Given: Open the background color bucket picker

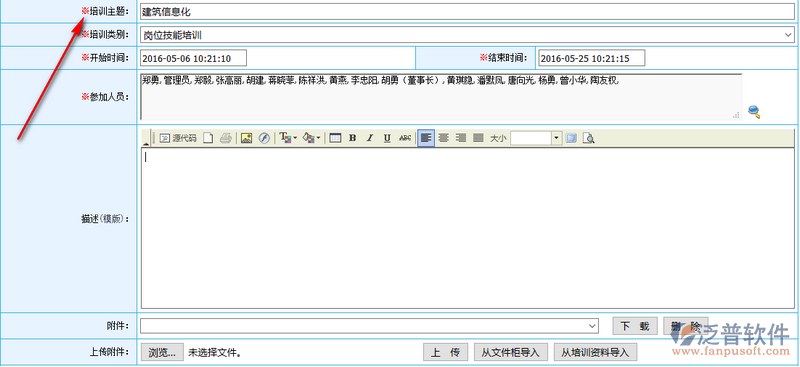Looking at the screenshot, I should (312, 138).
